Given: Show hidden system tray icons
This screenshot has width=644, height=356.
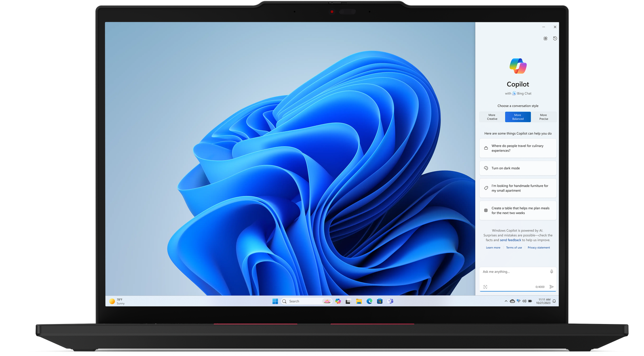Looking at the screenshot, I should pyautogui.click(x=506, y=301).
